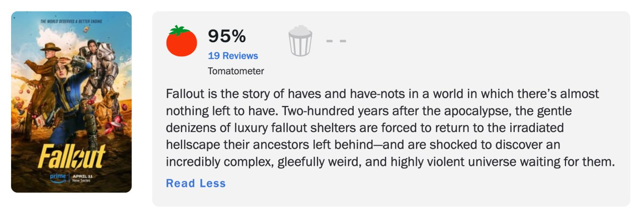Click the synopsis's final line ending "waiting for them"

click(390, 162)
